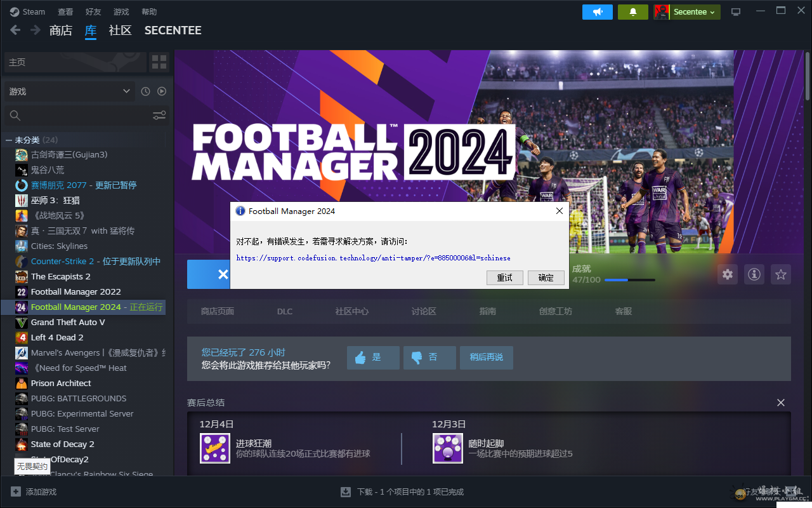This screenshot has height=508, width=812.
Task: Open the 随时起脚 achievement thumbnail
Action: click(448, 448)
